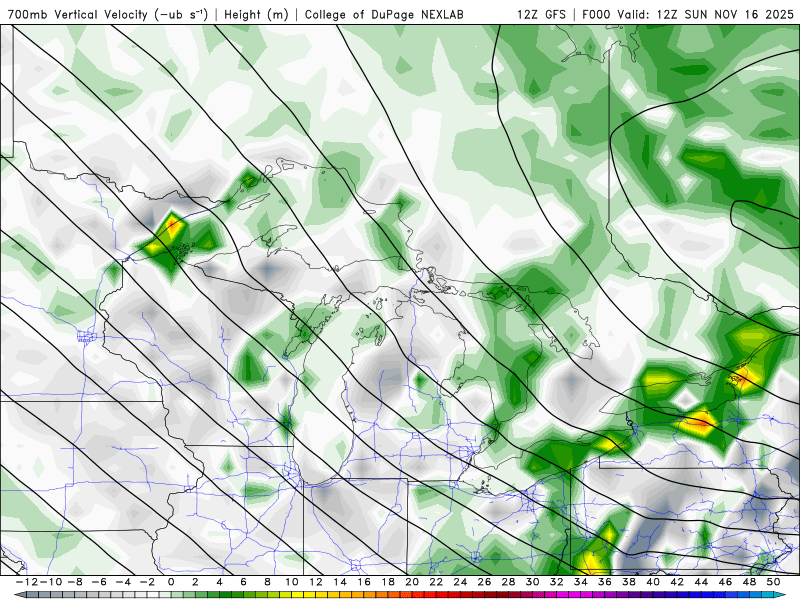
Task: Click the 'Height (m)' label in header
Action: [257, 15]
